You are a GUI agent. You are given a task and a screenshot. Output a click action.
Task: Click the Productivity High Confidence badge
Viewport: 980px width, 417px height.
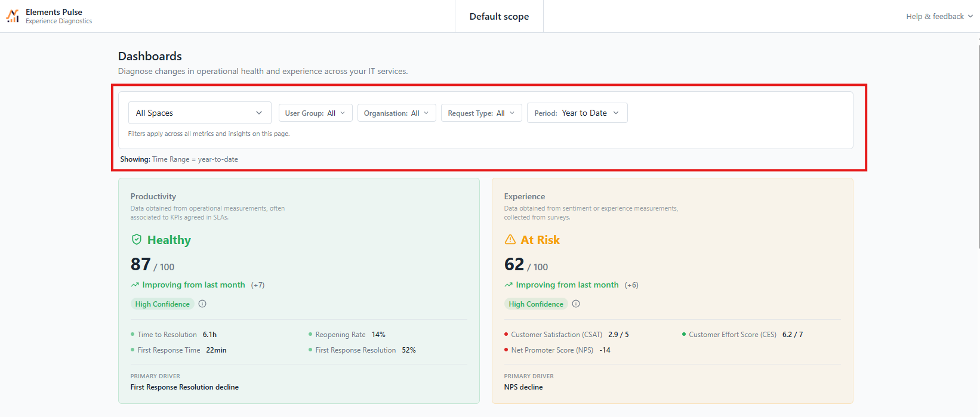coord(162,304)
